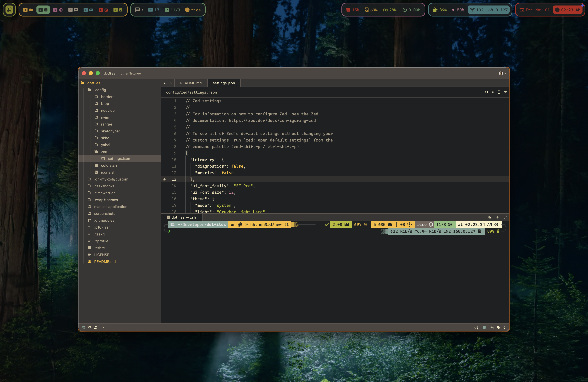Expand the borders folder
Viewport: 588px width, 382px height.
tap(119, 97)
